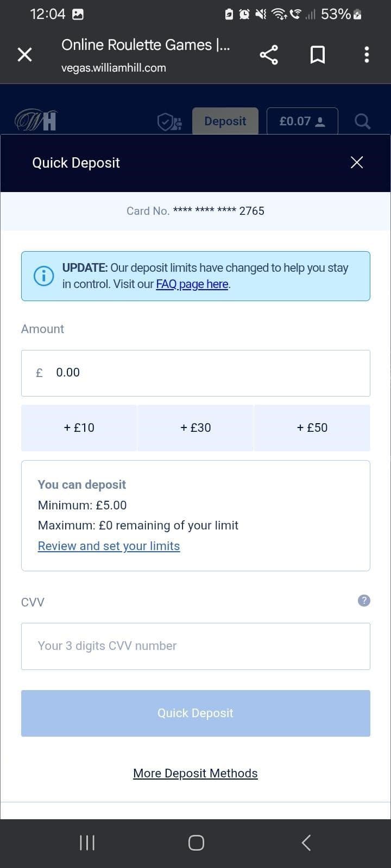Open the browser overflow three-dot menu
Image resolution: width=391 pixels, height=868 pixels.
point(367,54)
